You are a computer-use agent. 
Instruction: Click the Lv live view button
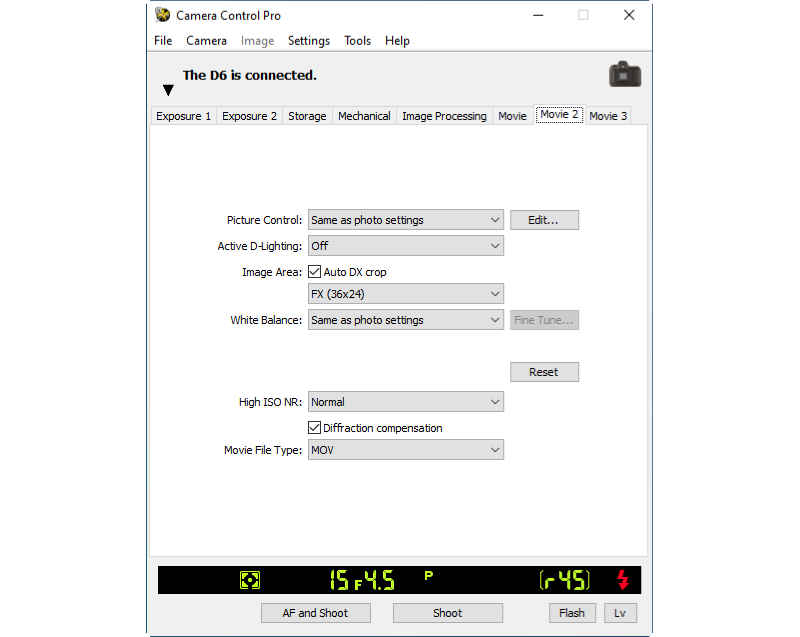(x=620, y=613)
